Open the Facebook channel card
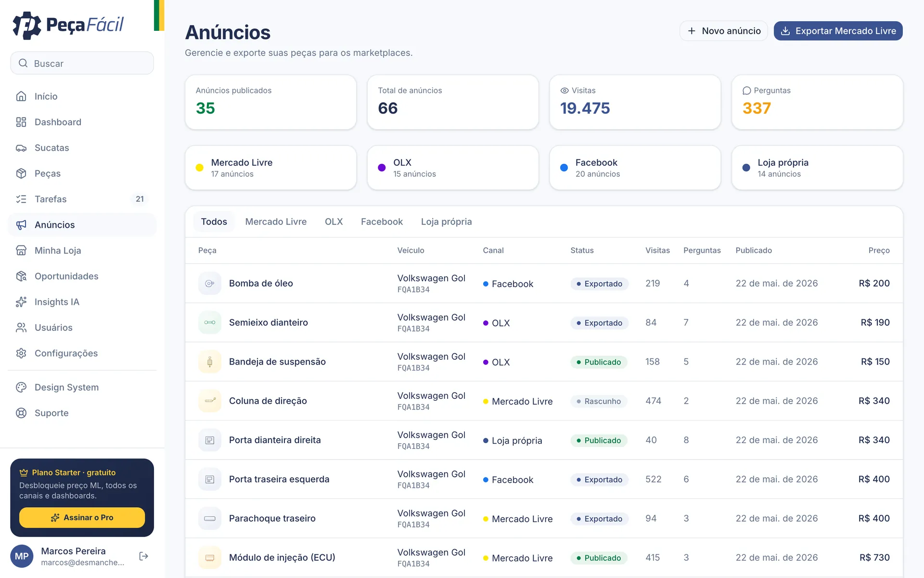 click(635, 168)
